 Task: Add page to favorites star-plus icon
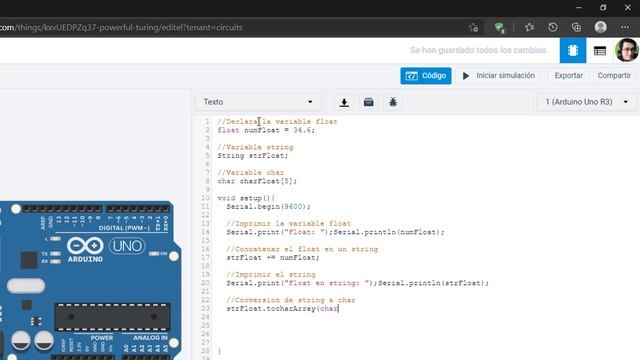473,28
